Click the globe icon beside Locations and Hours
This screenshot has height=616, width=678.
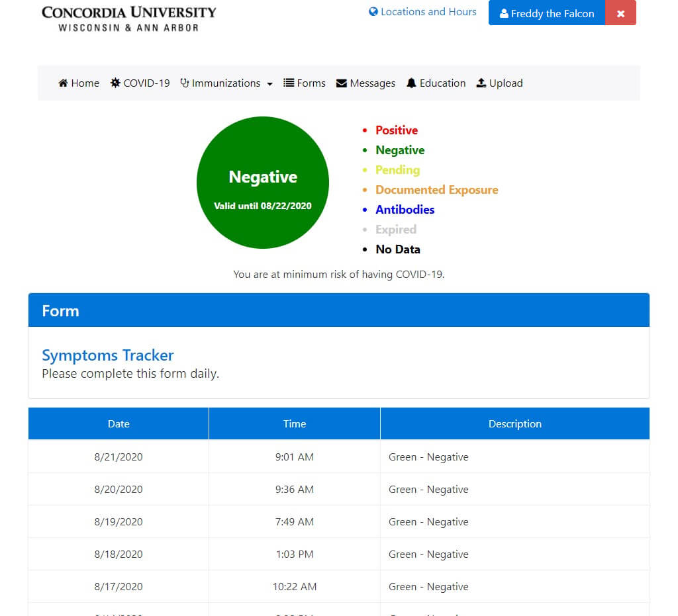point(373,12)
